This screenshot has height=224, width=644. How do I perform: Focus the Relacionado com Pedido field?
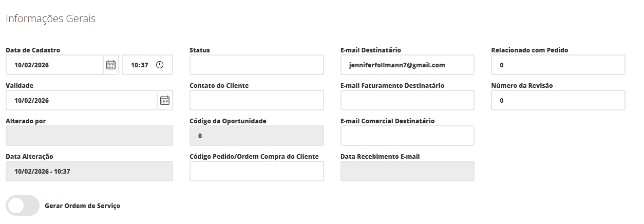coord(558,65)
